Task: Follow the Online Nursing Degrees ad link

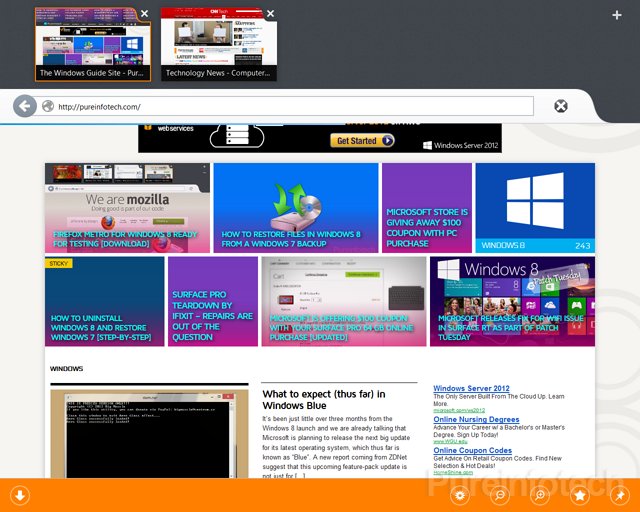Action: point(476,420)
